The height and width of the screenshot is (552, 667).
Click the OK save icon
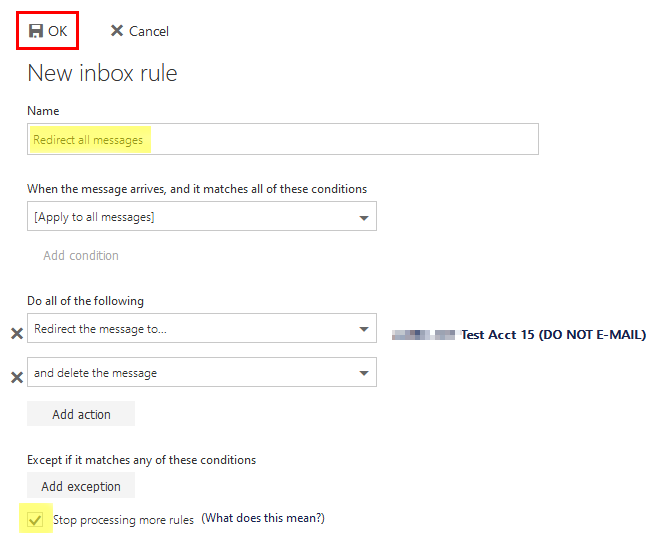click(36, 31)
